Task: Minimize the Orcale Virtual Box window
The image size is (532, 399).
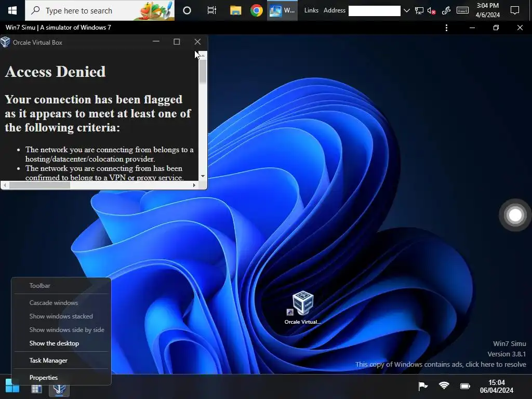Action: pyautogui.click(x=156, y=42)
